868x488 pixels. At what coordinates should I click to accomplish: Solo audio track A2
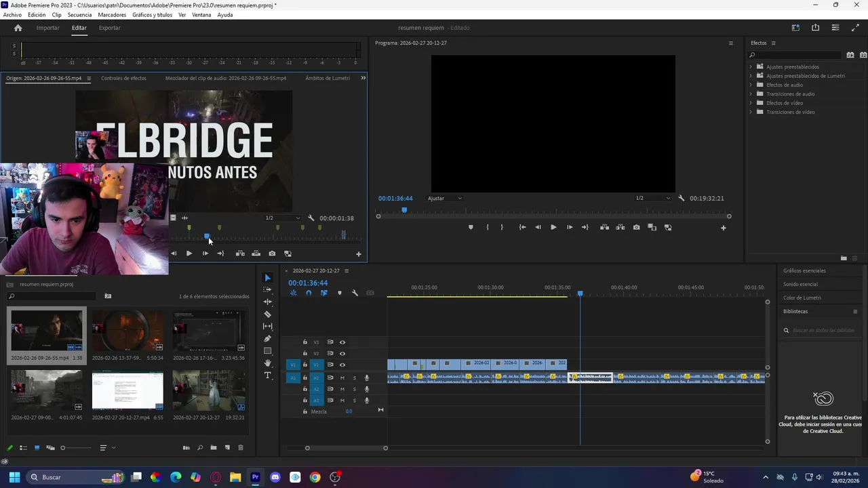click(x=354, y=389)
